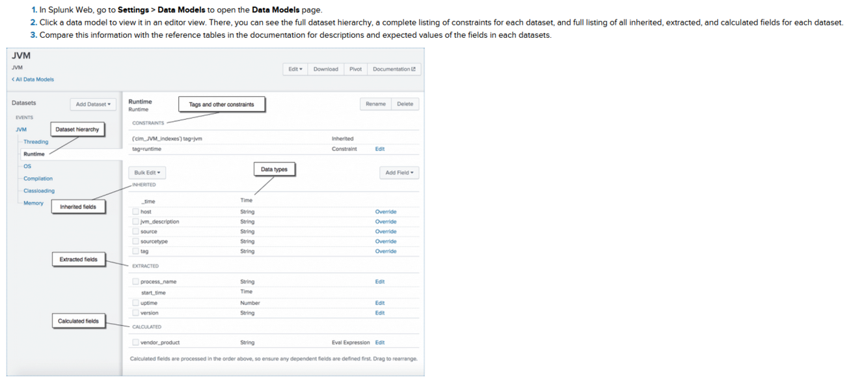Select the Memory dataset
Viewport: 868px width, 379px height.
point(33,203)
